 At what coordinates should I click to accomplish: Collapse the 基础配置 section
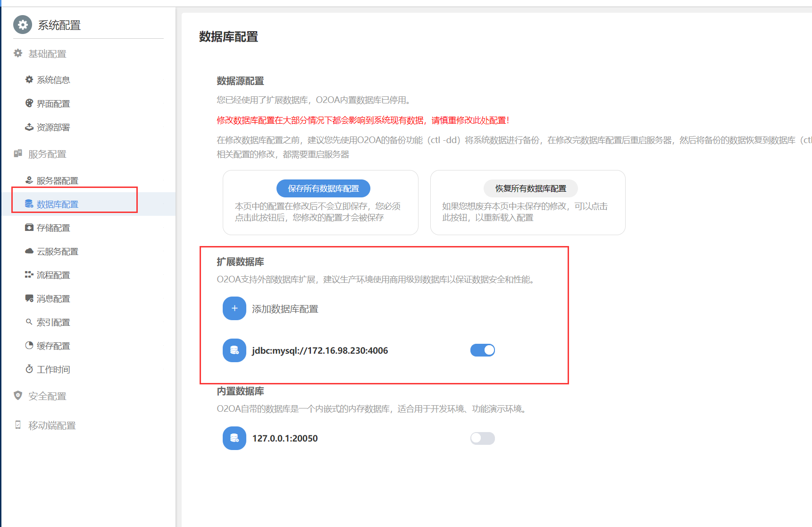click(x=47, y=54)
